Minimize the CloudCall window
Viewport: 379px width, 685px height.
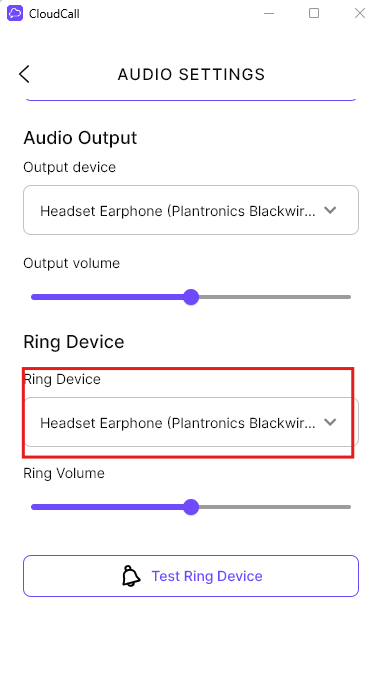coord(269,14)
